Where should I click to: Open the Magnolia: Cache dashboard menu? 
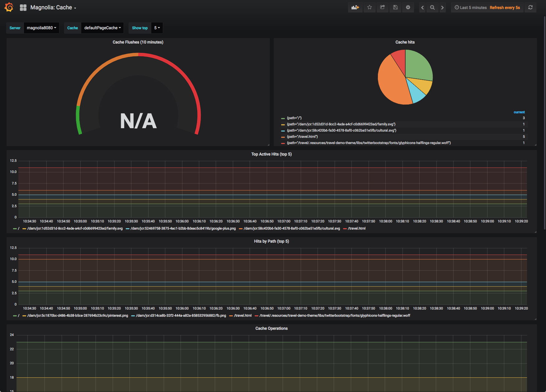(51, 7)
